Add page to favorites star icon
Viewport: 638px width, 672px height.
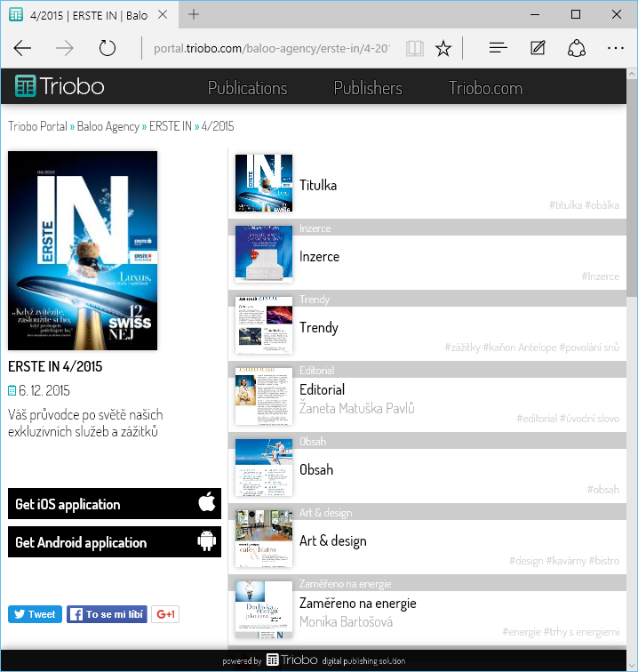click(443, 48)
